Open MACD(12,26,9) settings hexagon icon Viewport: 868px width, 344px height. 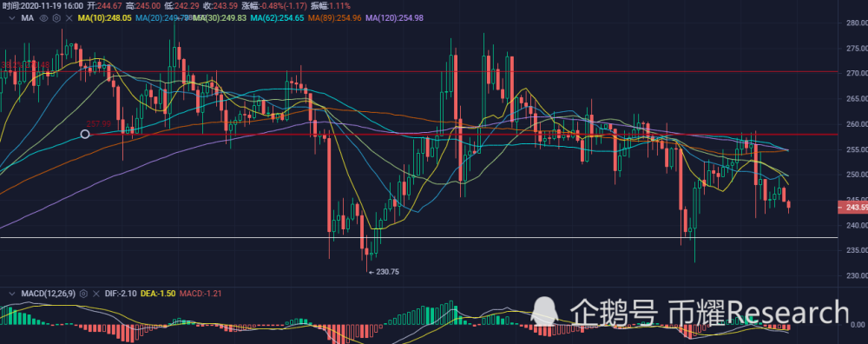click(x=84, y=293)
